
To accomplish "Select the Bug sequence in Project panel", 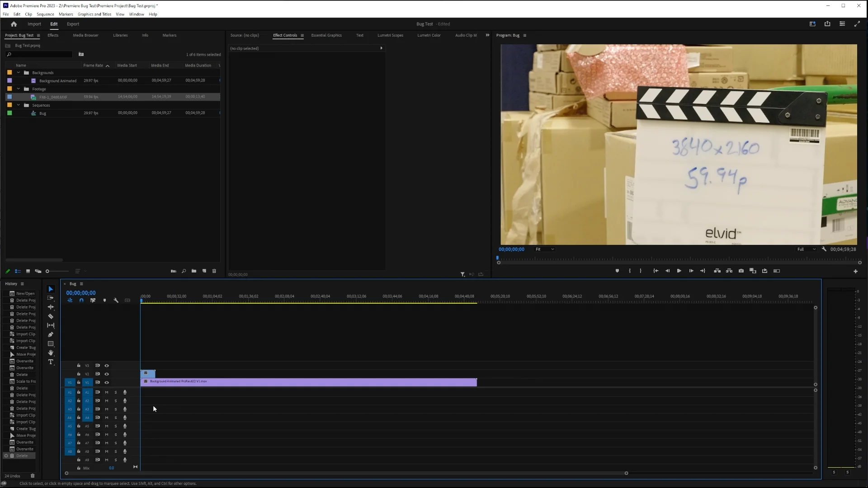I will [42, 113].
